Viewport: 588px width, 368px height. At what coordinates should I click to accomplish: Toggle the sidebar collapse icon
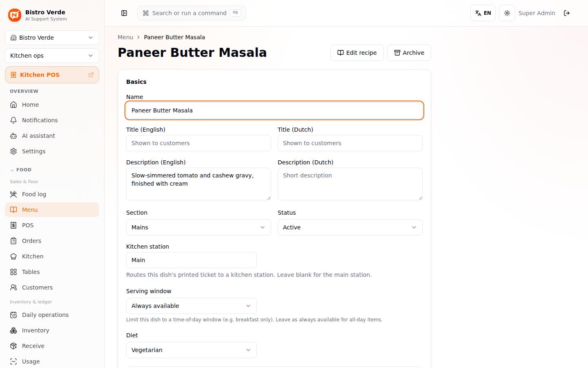point(124,13)
